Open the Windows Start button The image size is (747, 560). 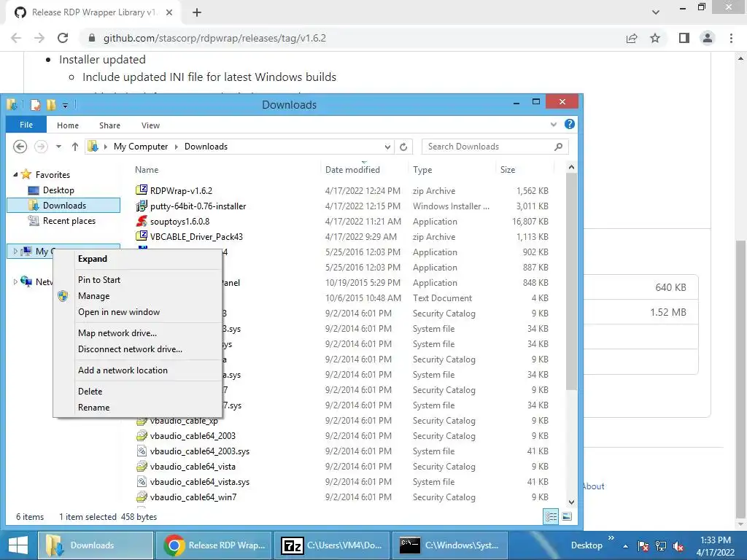click(x=18, y=545)
